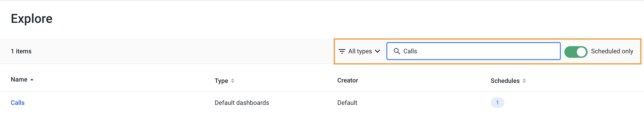Click the filter lines icon beside All types
The image size is (644, 138).
pyautogui.click(x=342, y=51)
